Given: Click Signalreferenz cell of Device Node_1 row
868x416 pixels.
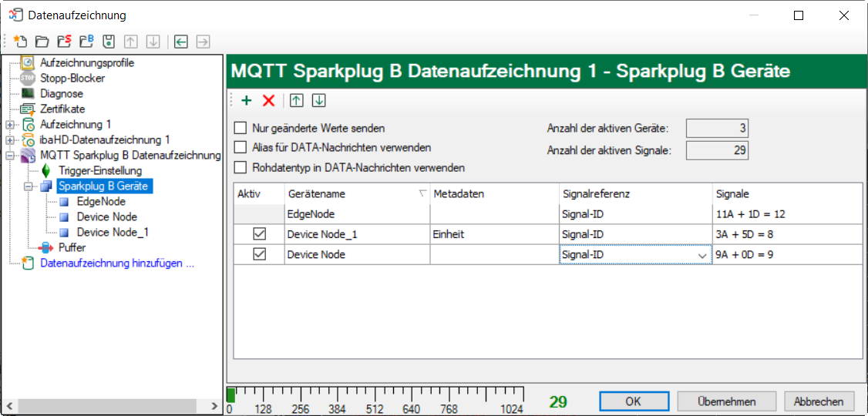Looking at the screenshot, I should 635,234.
